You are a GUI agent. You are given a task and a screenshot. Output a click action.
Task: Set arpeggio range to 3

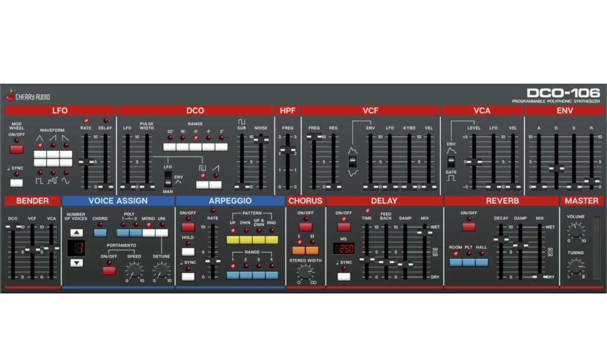(258, 275)
